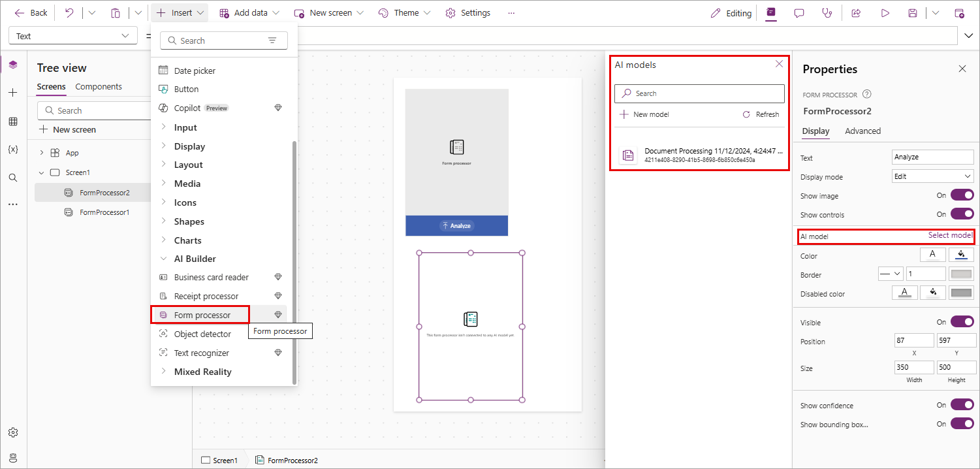Toggle off Show bounding box
The width and height of the screenshot is (980, 469).
pyautogui.click(x=962, y=423)
